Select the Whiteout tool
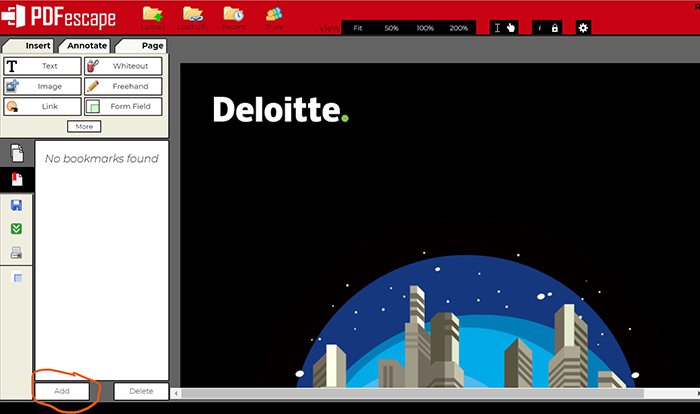The height and width of the screenshot is (414, 700). point(123,66)
